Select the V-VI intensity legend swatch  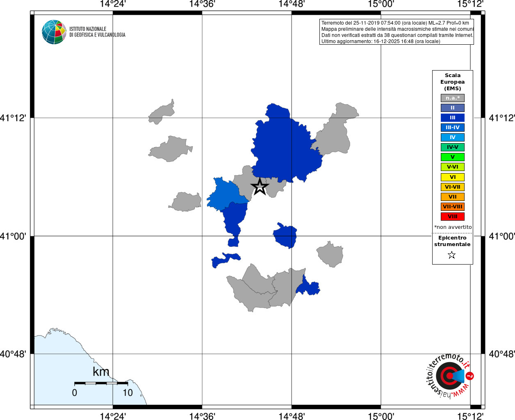[x=453, y=167]
